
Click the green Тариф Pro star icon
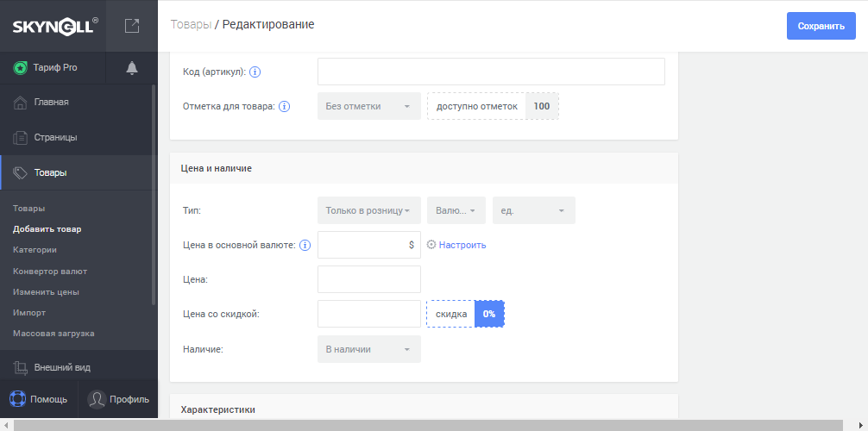click(x=21, y=68)
